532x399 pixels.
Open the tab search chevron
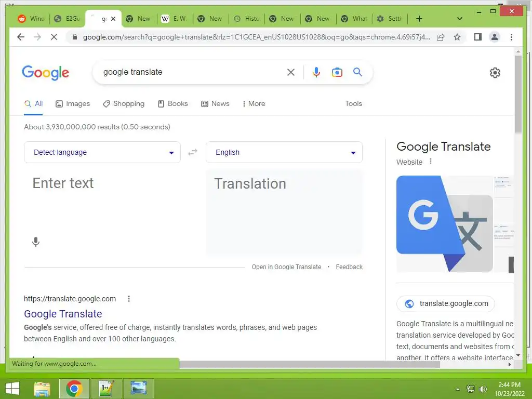(x=460, y=19)
